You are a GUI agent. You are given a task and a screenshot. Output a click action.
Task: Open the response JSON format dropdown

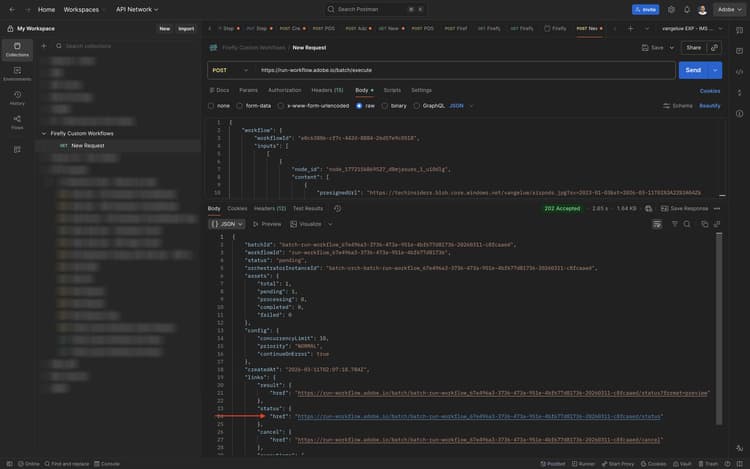tap(227, 224)
